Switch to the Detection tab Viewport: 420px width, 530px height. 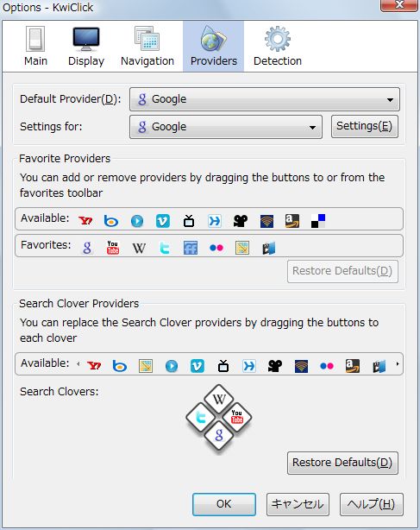(278, 47)
